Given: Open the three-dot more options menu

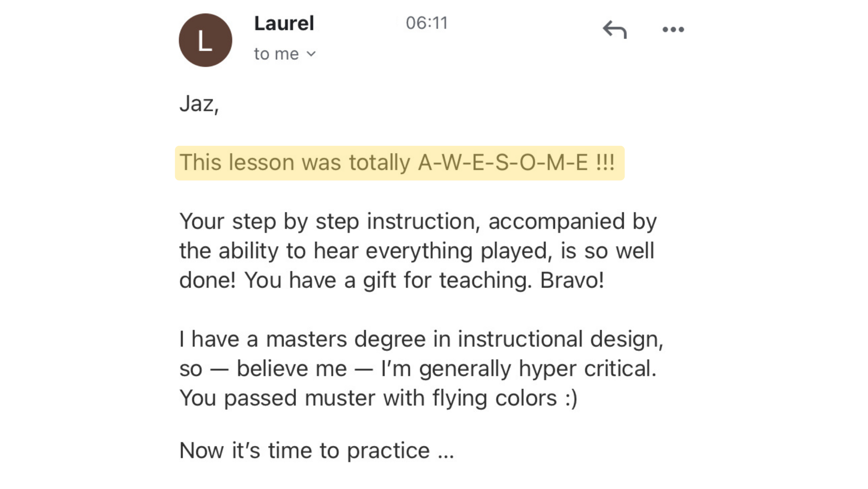Looking at the screenshot, I should pos(673,30).
